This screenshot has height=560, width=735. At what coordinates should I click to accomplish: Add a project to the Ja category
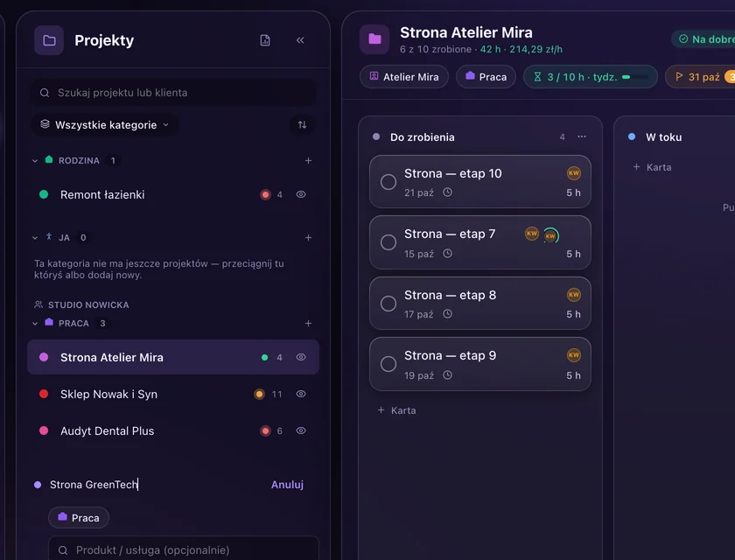308,238
